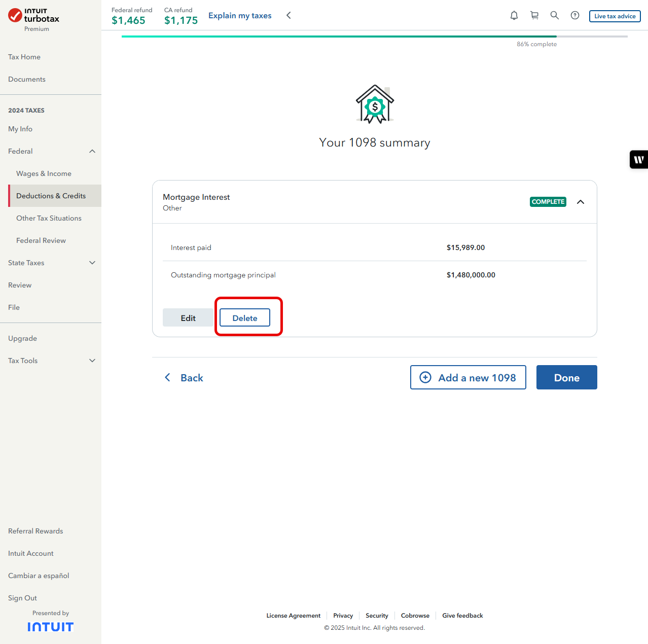Click the Done button
This screenshot has width=648, height=644.
(567, 377)
